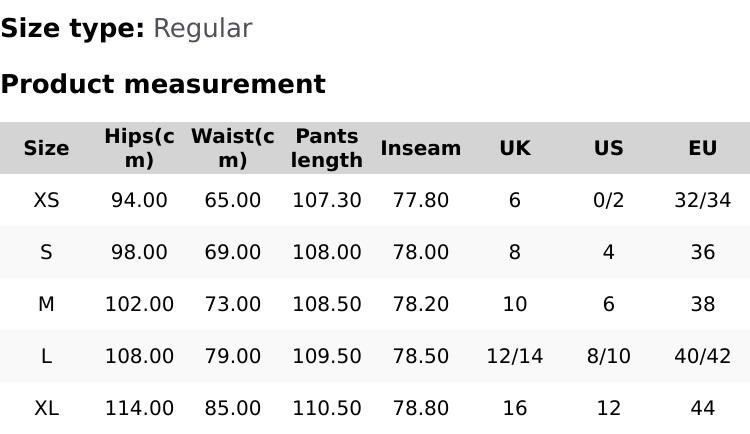Image resolution: width=750 pixels, height=434 pixels.
Task: Click the Size column header
Action: pos(46,148)
